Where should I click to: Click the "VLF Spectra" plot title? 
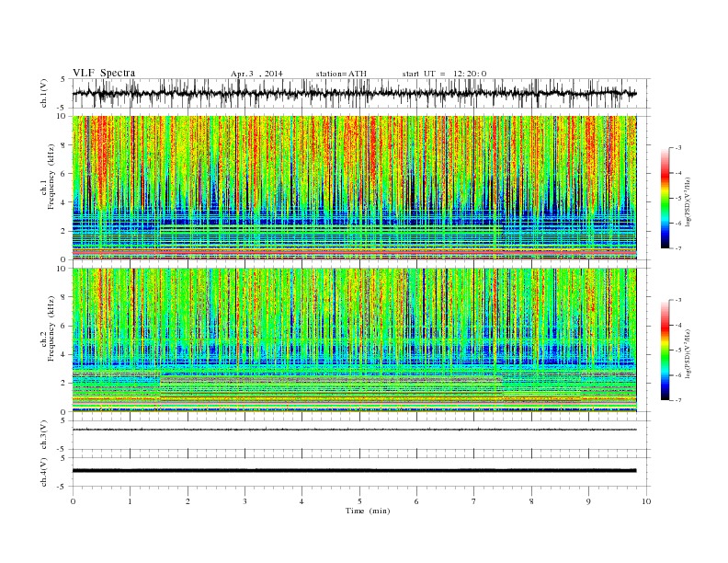pos(104,73)
